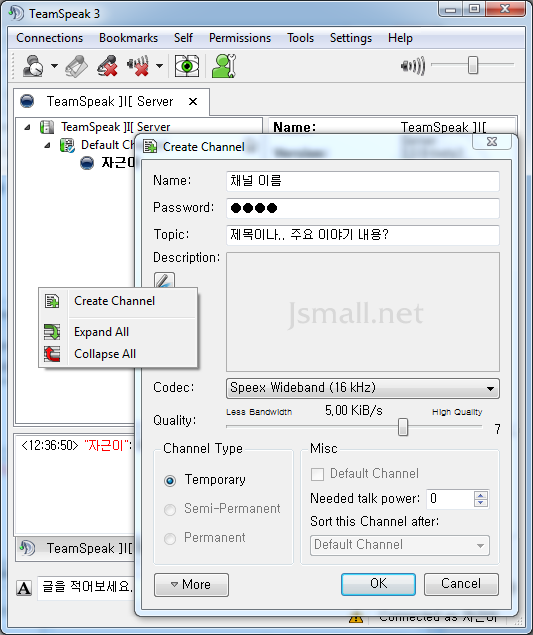Open the Self menu
This screenshot has width=533, height=635.
183,38
